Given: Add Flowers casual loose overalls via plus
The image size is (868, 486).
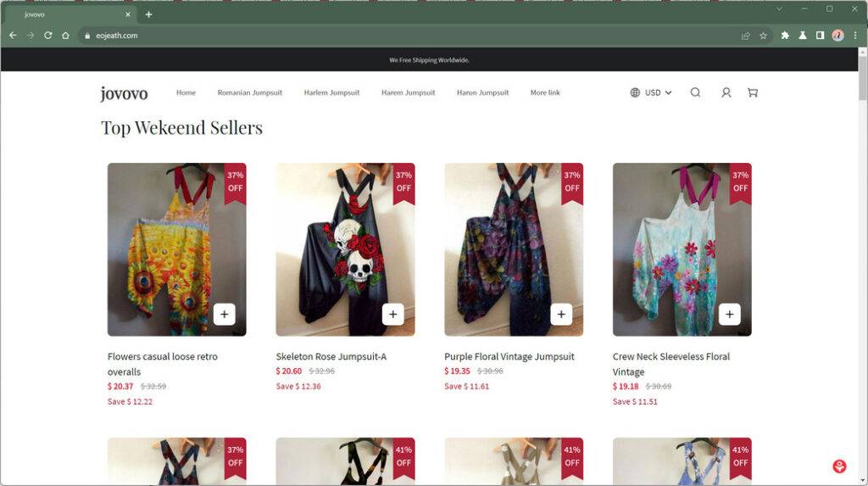Looking at the screenshot, I should pyautogui.click(x=224, y=314).
